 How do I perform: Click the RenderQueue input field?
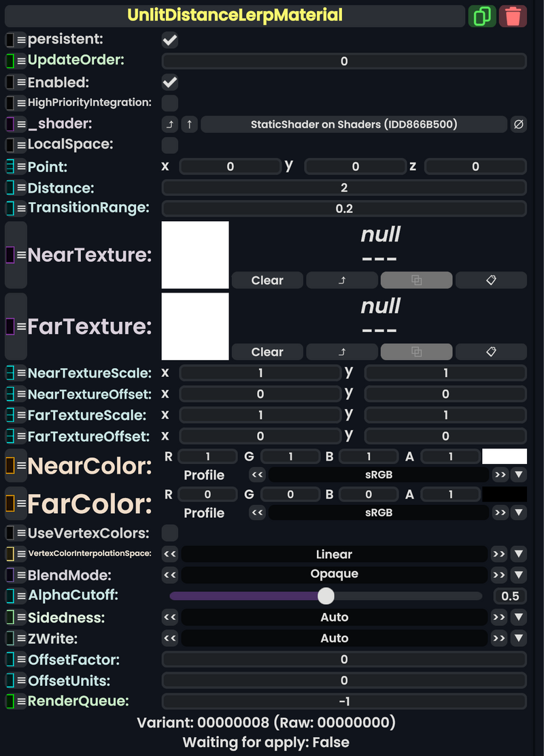(x=343, y=701)
